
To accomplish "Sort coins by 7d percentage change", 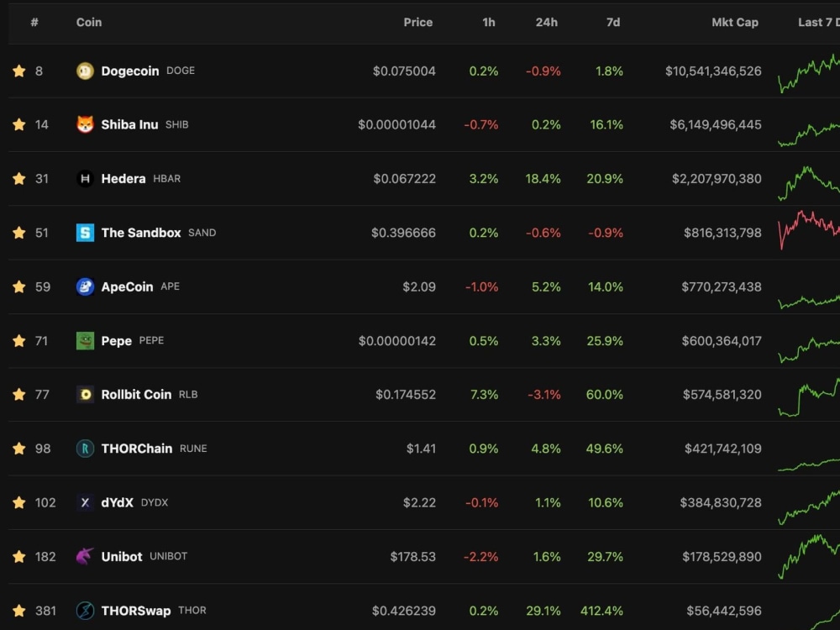I will tap(612, 23).
